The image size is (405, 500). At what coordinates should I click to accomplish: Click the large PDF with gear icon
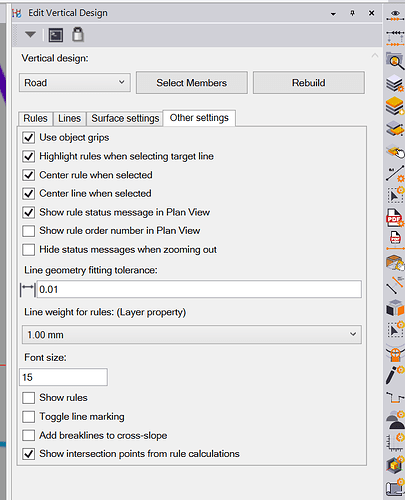tap(395, 218)
